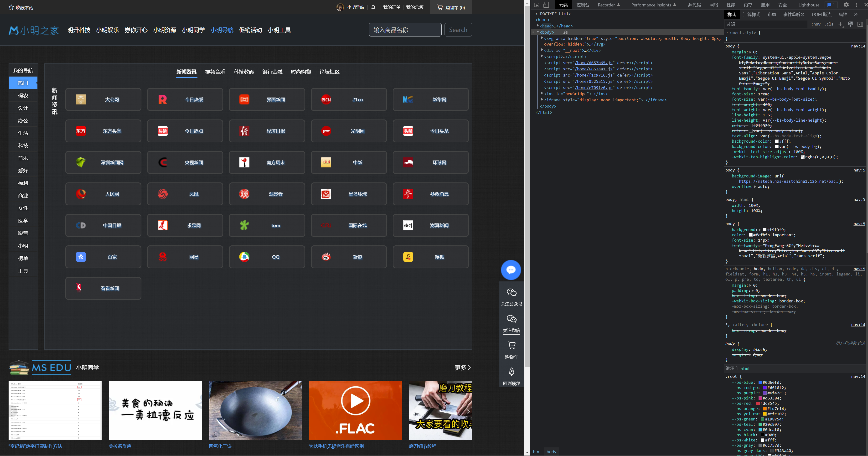868x456 pixels.
Task: Click the 关注公众号 WeChat icon
Action: click(511, 292)
